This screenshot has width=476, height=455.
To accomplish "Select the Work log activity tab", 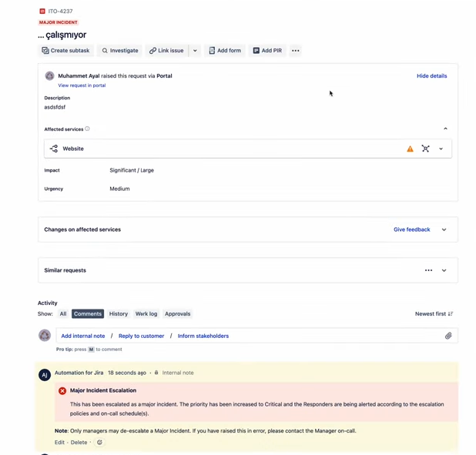I will (146, 314).
